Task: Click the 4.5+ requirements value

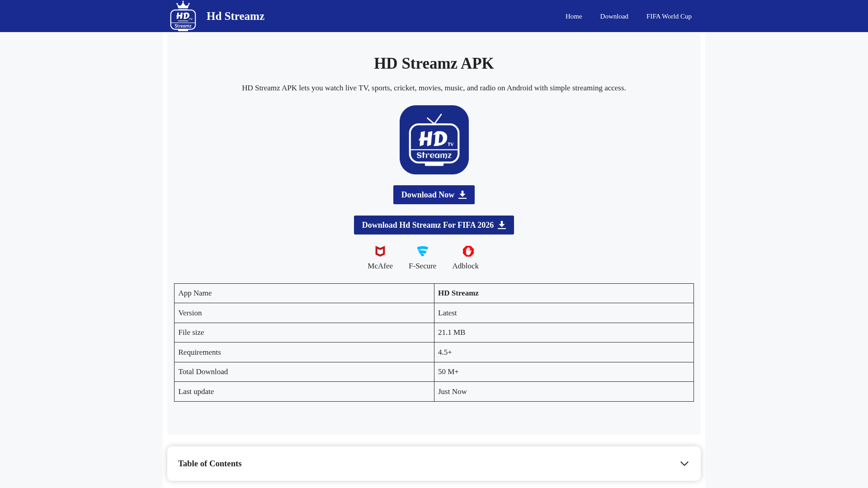Action: click(445, 352)
